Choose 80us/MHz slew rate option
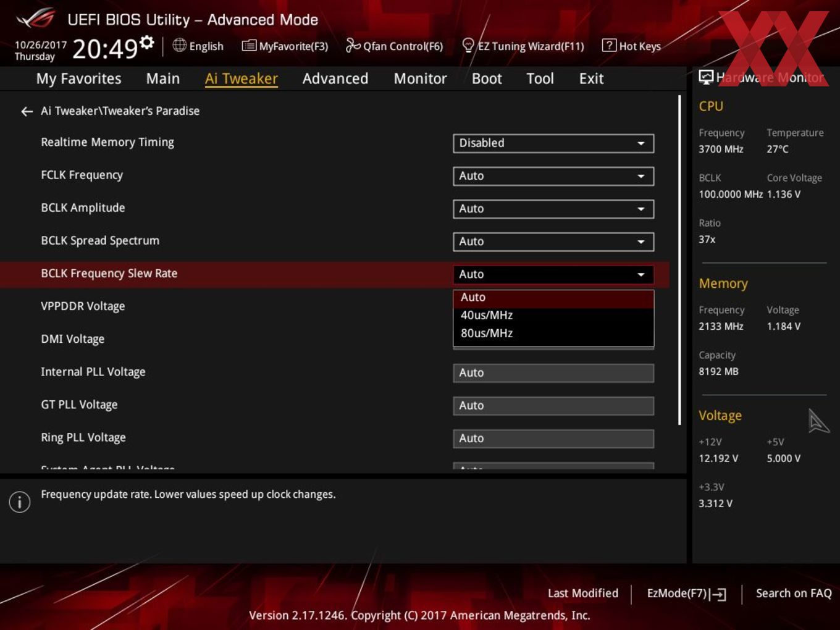 click(553, 333)
